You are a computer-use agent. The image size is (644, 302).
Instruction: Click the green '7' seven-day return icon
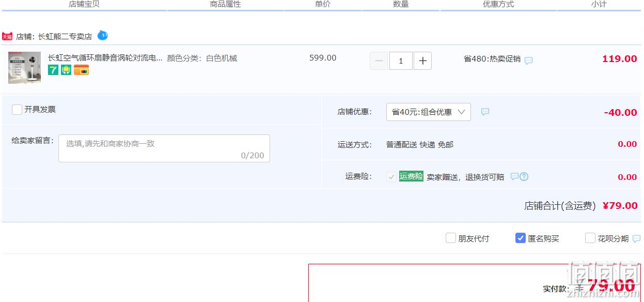pos(53,70)
